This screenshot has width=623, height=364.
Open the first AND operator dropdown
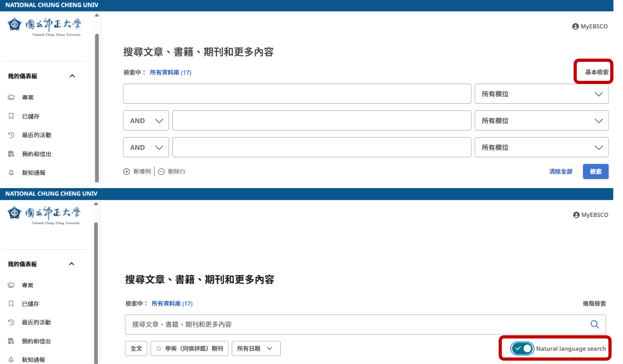pyautogui.click(x=146, y=121)
